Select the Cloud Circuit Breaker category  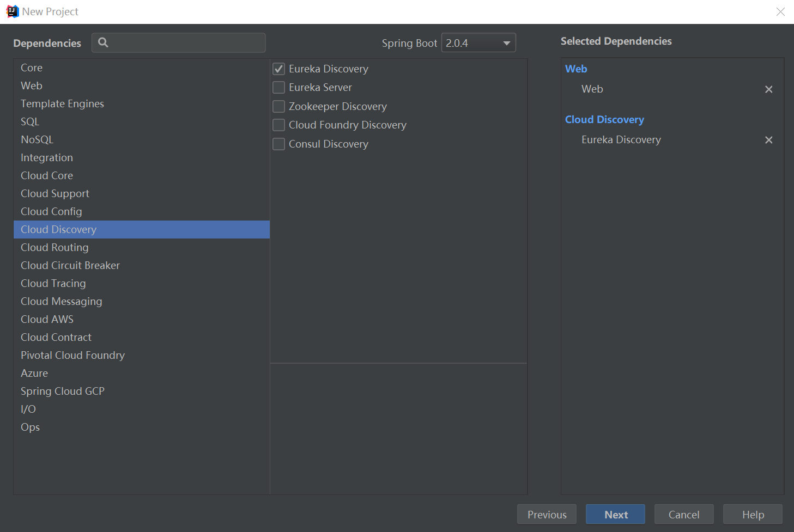[x=142, y=265]
